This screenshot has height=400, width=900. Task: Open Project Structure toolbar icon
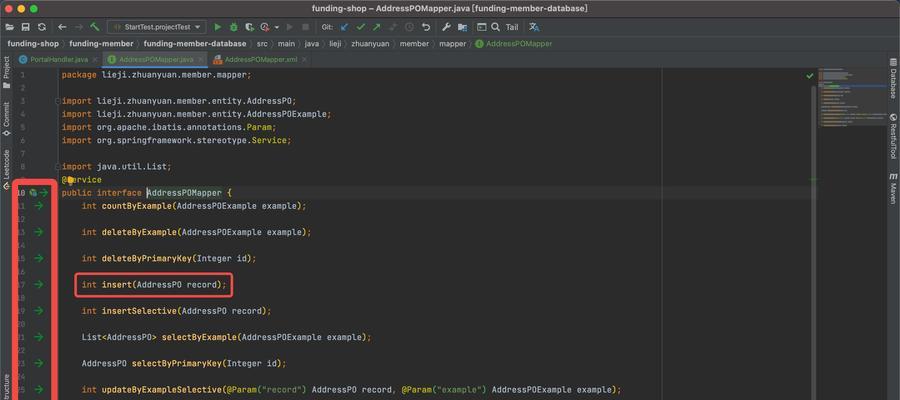click(x=462, y=27)
